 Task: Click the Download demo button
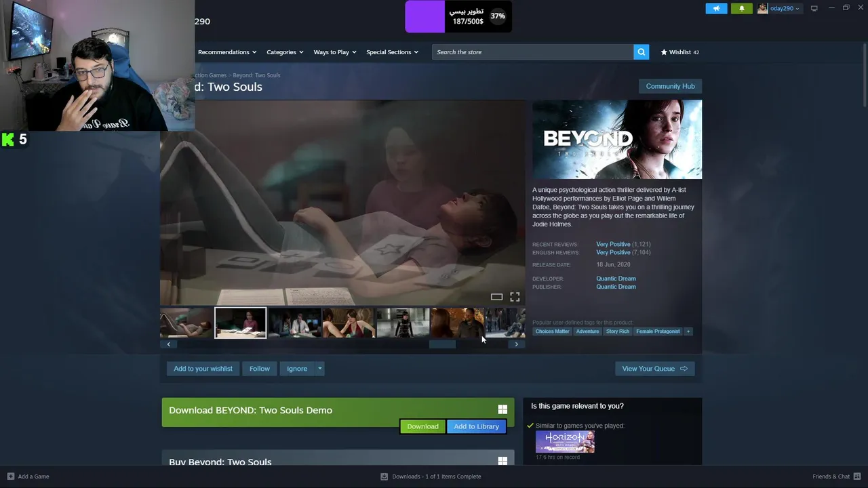(x=422, y=426)
